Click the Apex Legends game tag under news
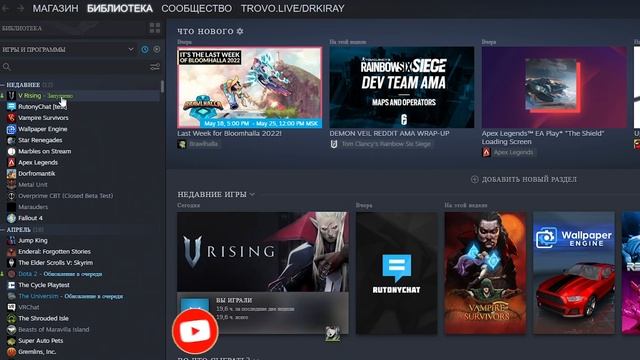This screenshot has height=360, width=640. [x=509, y=152]
